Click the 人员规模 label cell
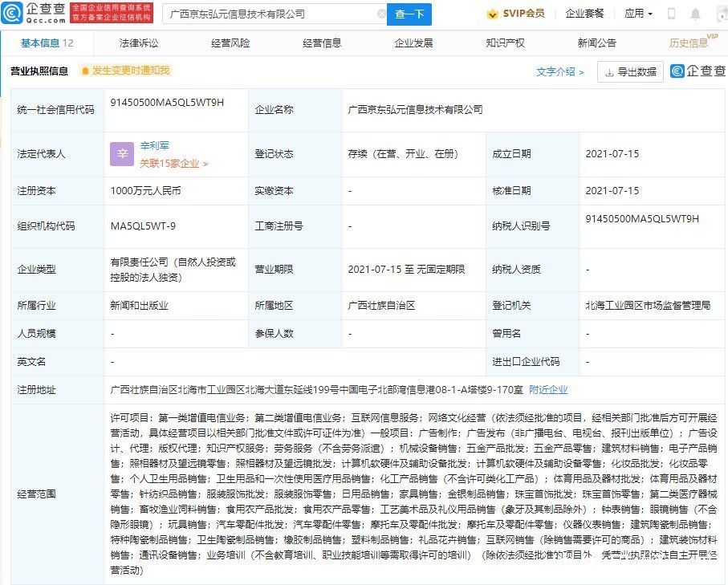Screen dimensions: 728x585 coord(57,334)
